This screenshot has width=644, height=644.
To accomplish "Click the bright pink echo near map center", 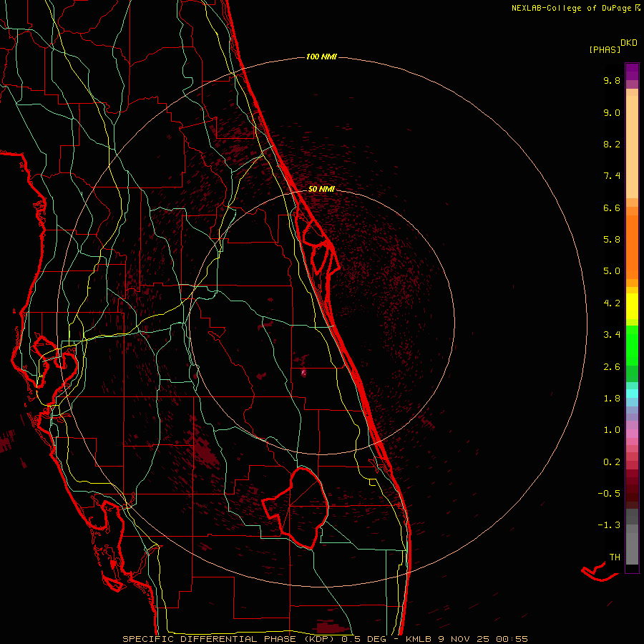I will click(x=304, y=372).
